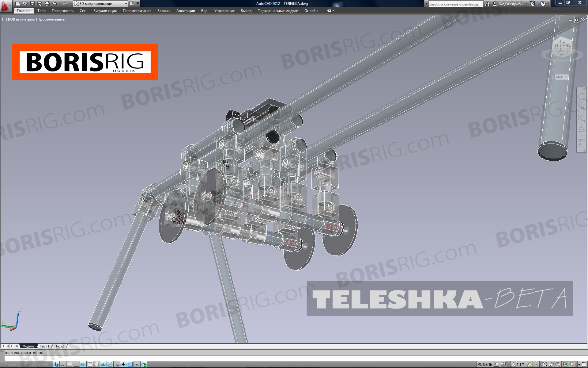Toggle Infer Constraints in status bar
Image resolution: width=588 pixels, height=368 pixels.
pos(56,364)
